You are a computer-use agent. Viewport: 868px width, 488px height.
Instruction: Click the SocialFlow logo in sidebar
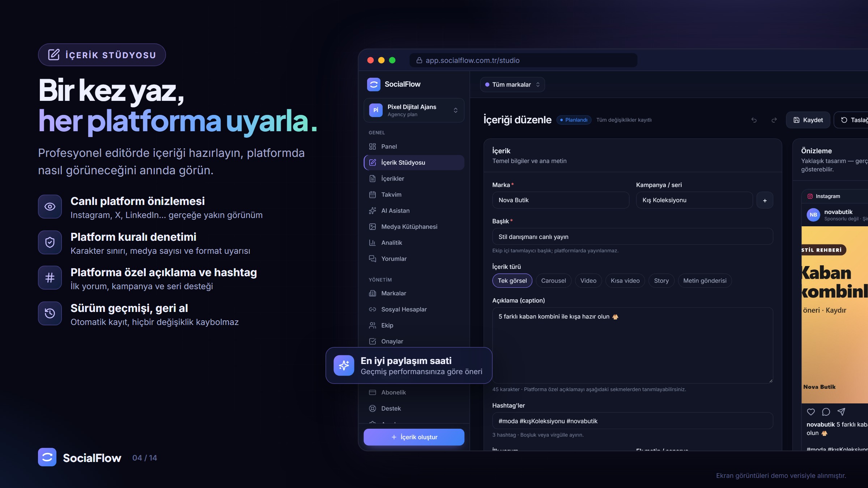[x=394, y=84]
